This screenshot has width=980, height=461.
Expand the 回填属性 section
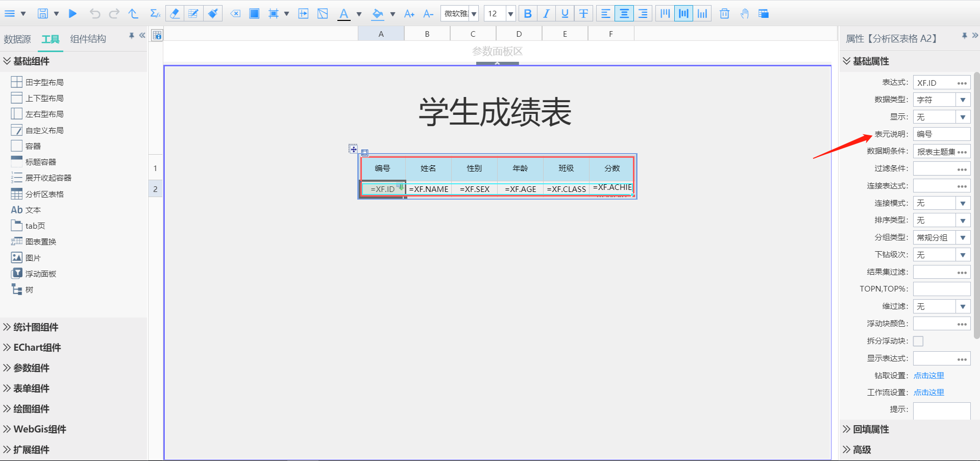[871, 429]
